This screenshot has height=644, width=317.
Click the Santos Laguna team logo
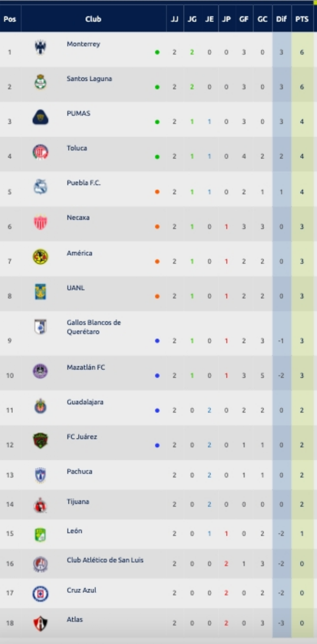40,82
